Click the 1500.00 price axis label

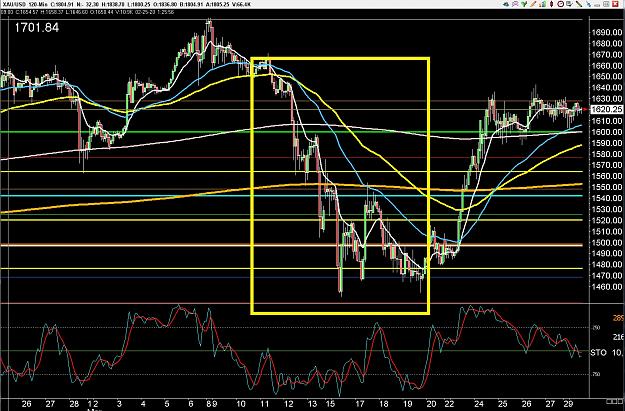607,242
